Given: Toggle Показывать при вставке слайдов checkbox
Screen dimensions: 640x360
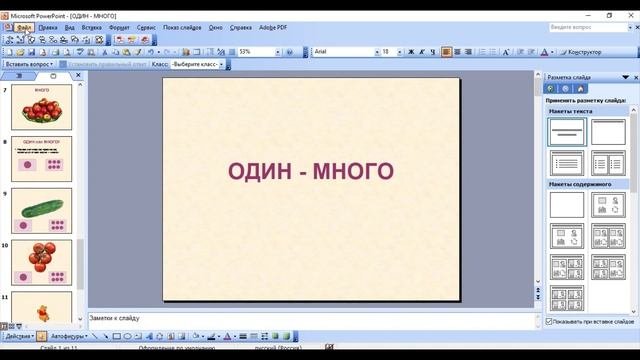Looking at the screenshot, I should tap(549, 322).
